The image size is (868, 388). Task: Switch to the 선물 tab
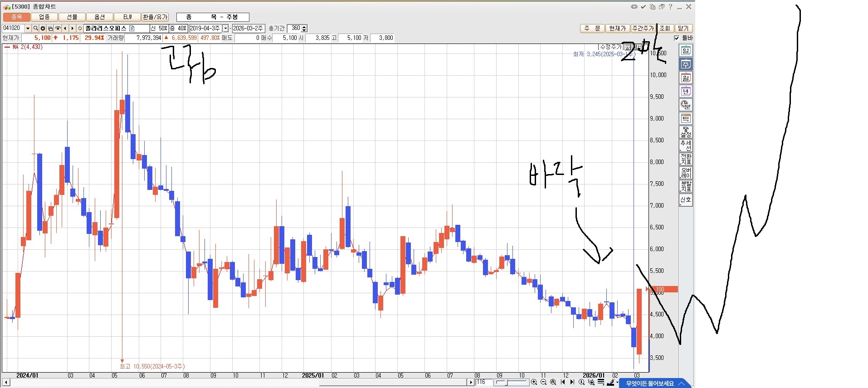tap(72, 17)
